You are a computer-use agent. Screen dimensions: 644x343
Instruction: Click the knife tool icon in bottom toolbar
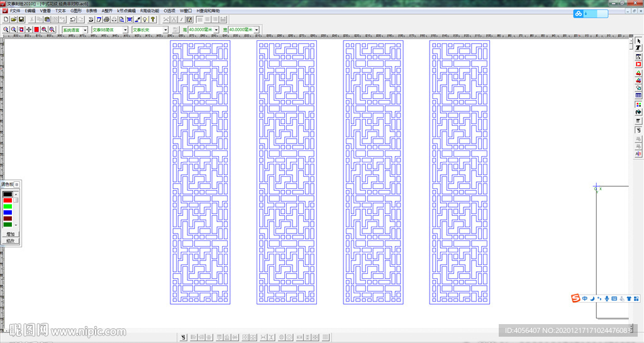click(183, 337)
